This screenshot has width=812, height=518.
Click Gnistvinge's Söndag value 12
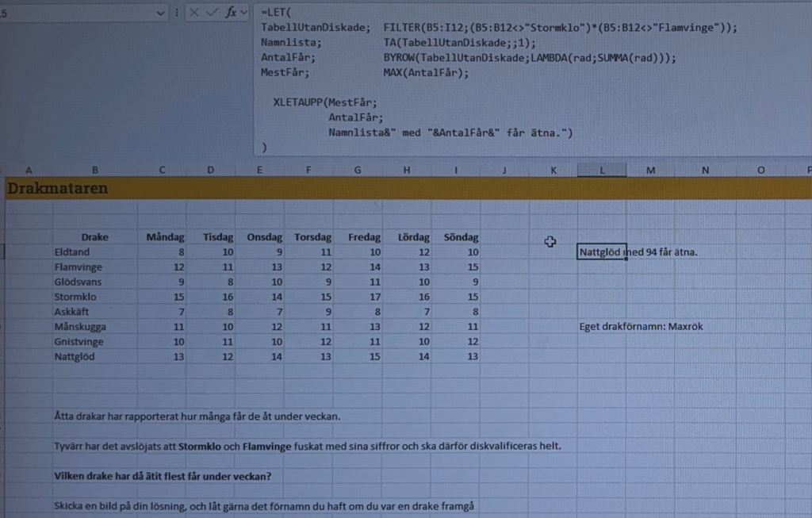(x=456, y=342)
